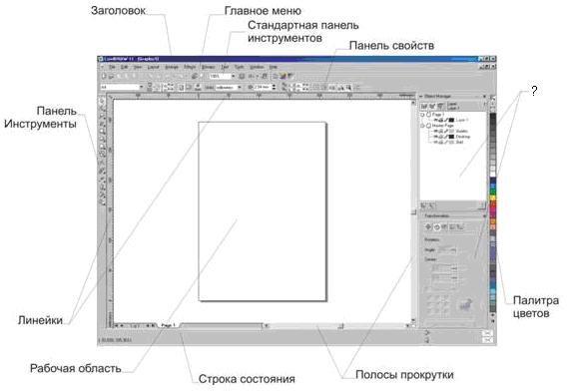Switch to the Page 1 tab
Viewport: 572px width, 392px height.
point(168,325)
